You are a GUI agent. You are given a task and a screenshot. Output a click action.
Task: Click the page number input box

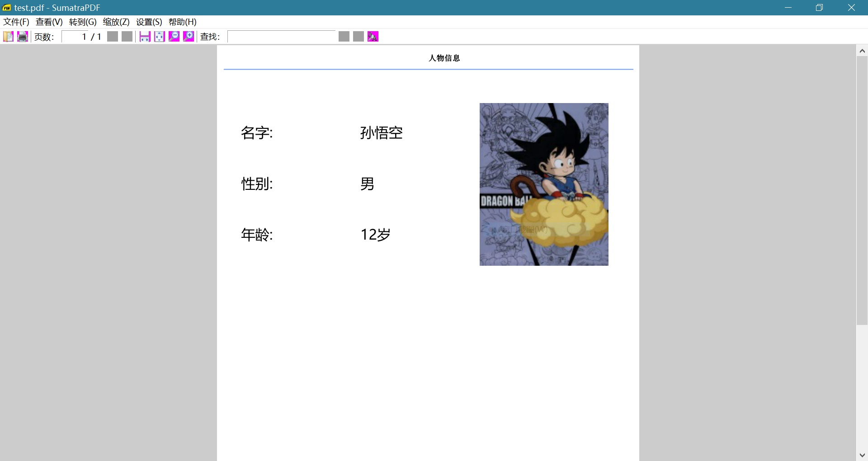click(x=75, y=37)
